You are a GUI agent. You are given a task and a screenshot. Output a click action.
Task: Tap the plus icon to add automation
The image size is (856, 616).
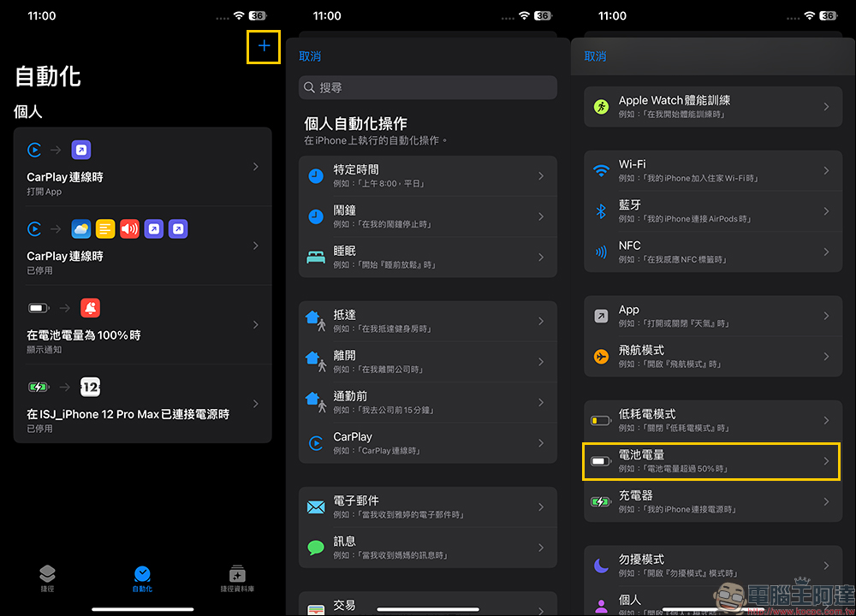pos(264,46)
